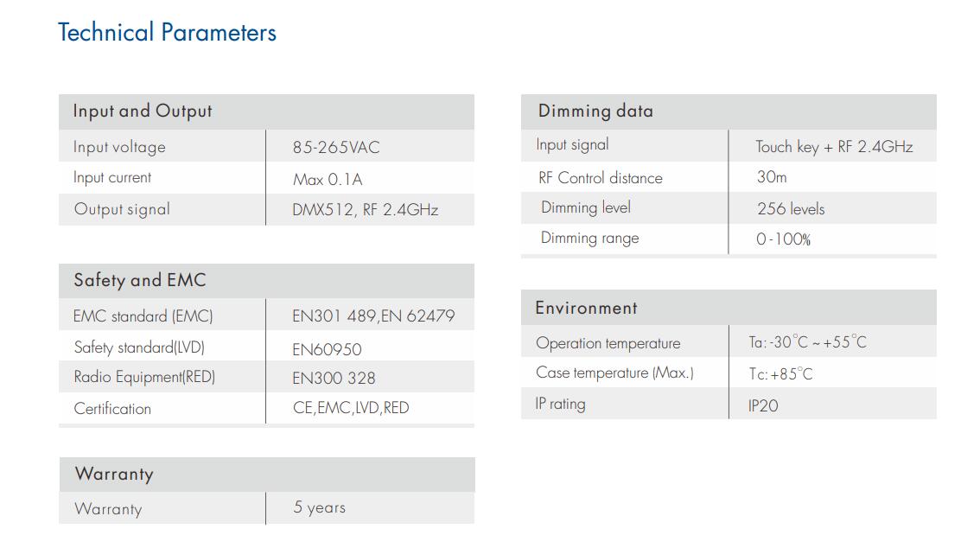Select the 256 levels dimming value
The image size is (980, 548).
point(791,208)
